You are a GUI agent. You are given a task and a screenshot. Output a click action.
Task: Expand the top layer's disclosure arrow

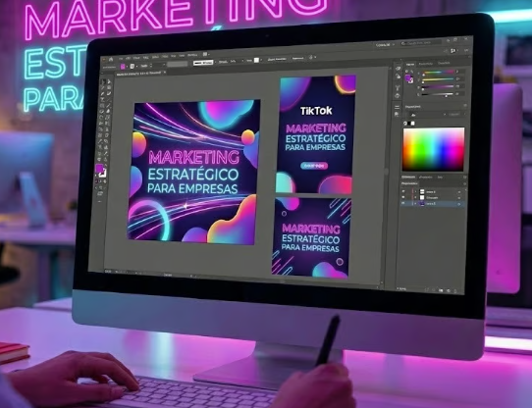point(415,191)
